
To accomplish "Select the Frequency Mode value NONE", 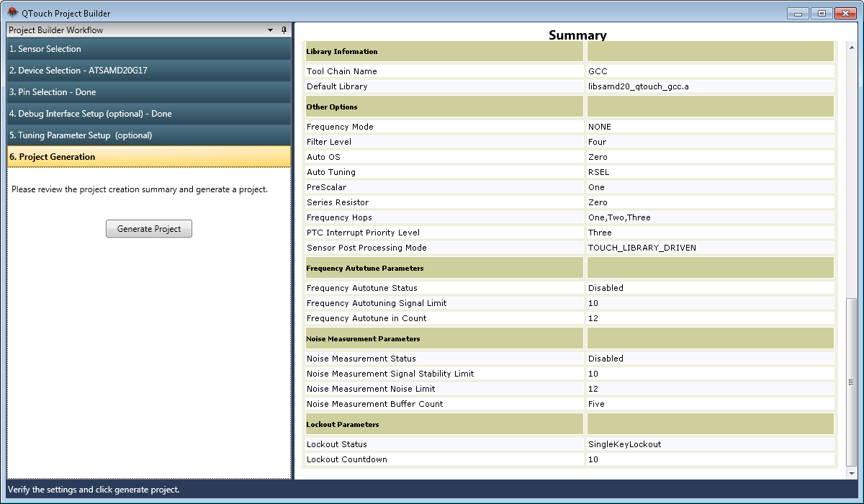I will (x=600, y=127).
